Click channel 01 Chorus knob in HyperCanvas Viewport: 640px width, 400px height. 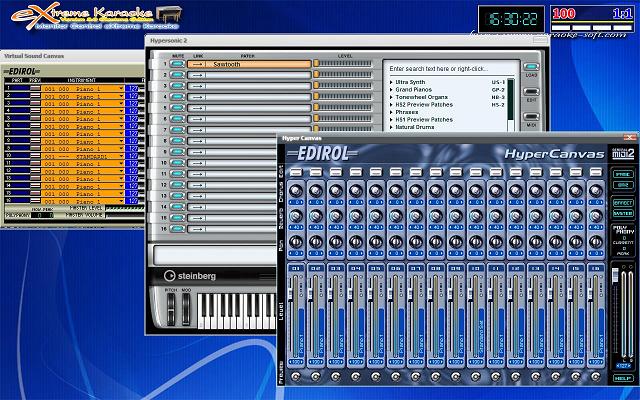[x=296, y=190]
